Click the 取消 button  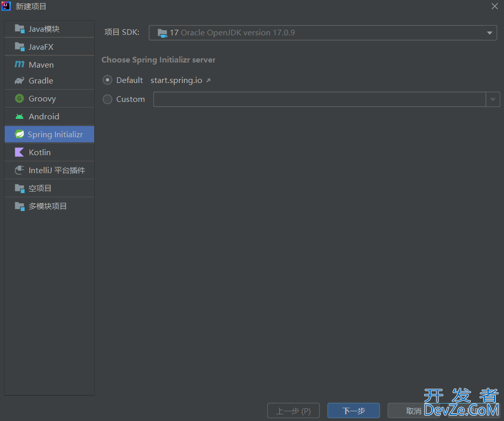point(414,411)
